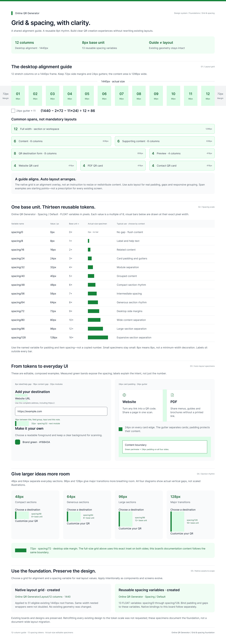Select column 01 in the alignment grid

(18, 96)
